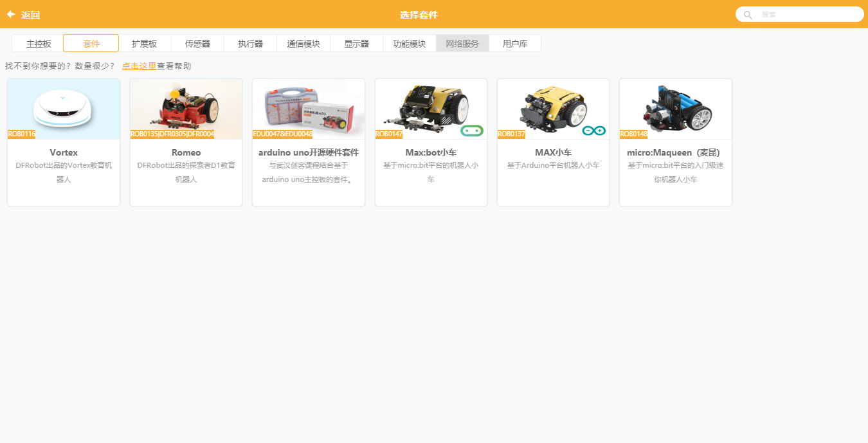The width and height of the screenshot is (868, 443).
Task: Click the 探索者D1教育机器人 description
Action: pos(186,172)
